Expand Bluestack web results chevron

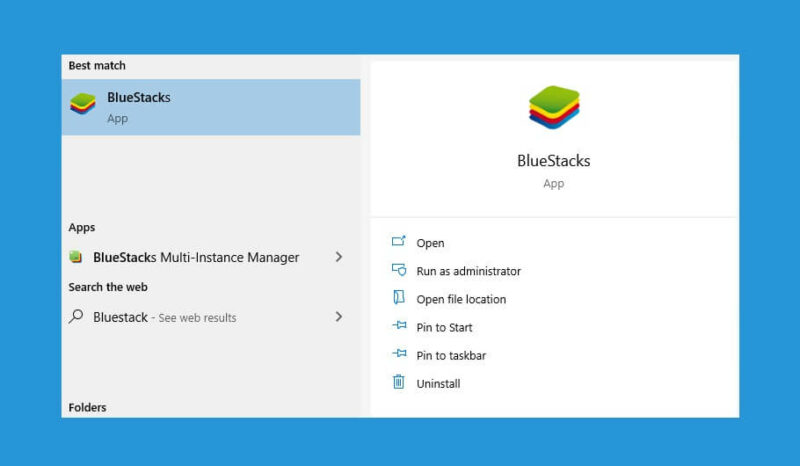point(339,316)
